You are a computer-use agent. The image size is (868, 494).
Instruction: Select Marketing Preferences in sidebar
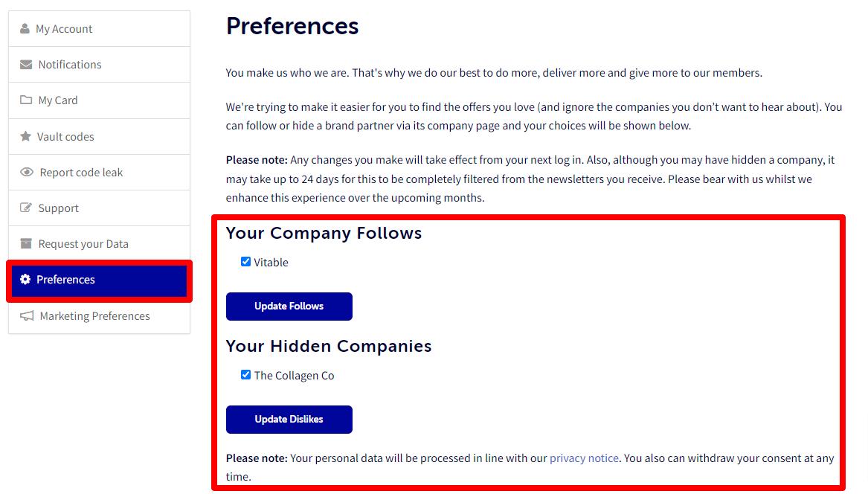(x=94, y=316)
